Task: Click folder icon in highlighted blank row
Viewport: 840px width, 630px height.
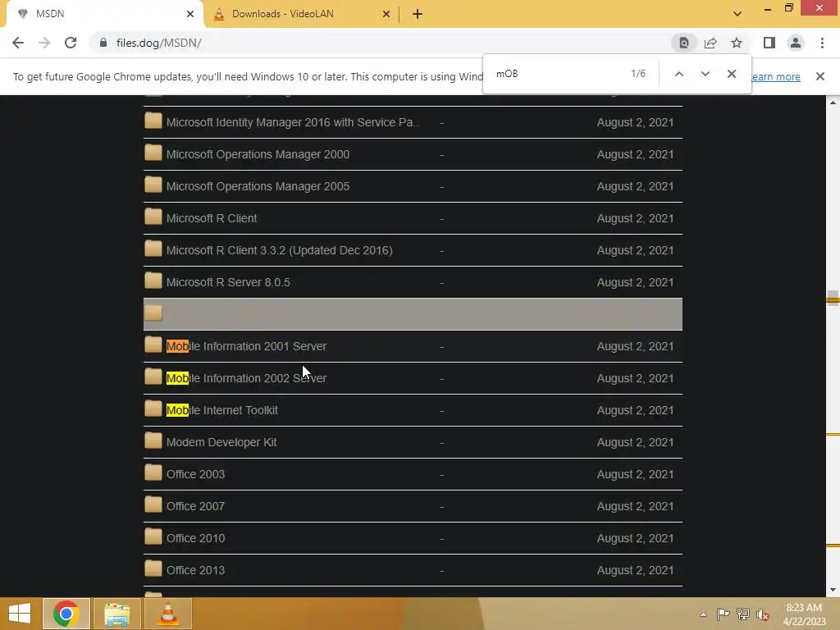Action: (x=153, y=313)
